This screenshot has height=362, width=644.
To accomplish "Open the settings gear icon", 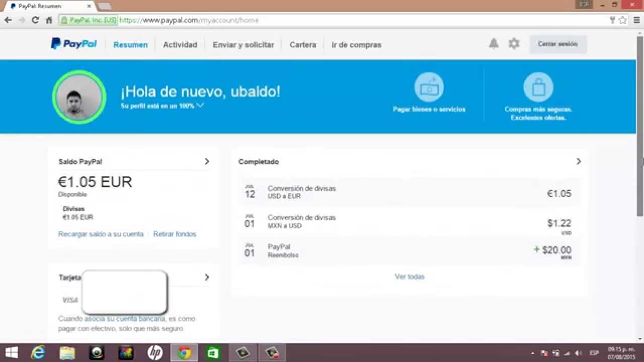I will pyautogui.click(x=514, y=44).
